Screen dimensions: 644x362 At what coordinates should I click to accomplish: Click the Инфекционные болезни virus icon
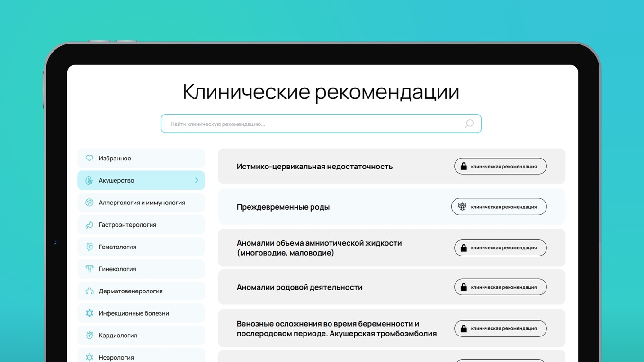coord(89,313)
